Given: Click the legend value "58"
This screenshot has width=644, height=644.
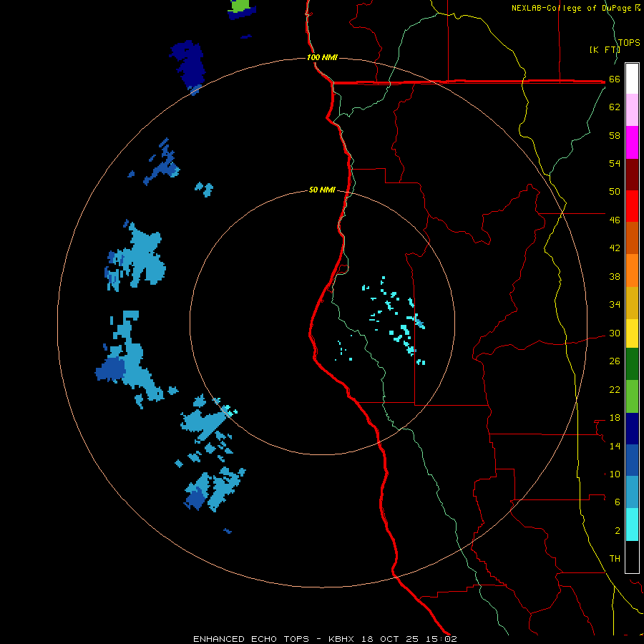Looking at the screenshot, I should [615, 135].
